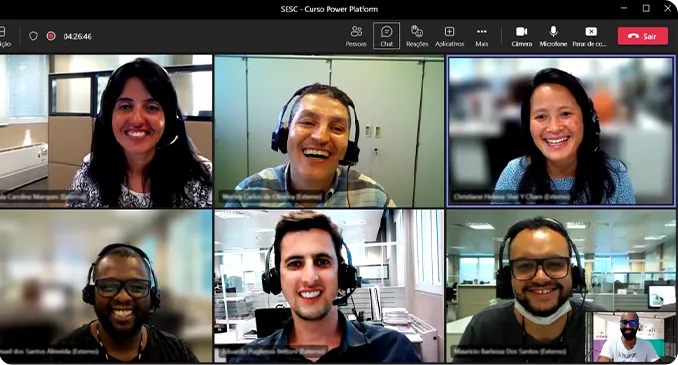This screenshot has height=365, width=678.
Task: Select bottom-middle man's video tile
Action: click(x=329, y=286)
